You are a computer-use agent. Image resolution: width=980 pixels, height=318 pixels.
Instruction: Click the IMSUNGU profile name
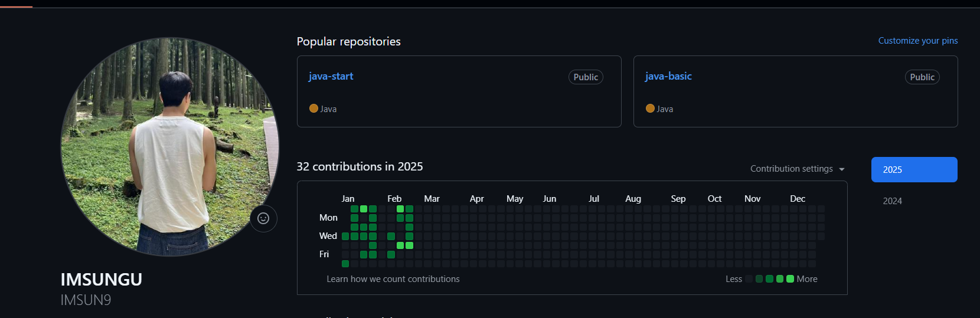point(101,280)
